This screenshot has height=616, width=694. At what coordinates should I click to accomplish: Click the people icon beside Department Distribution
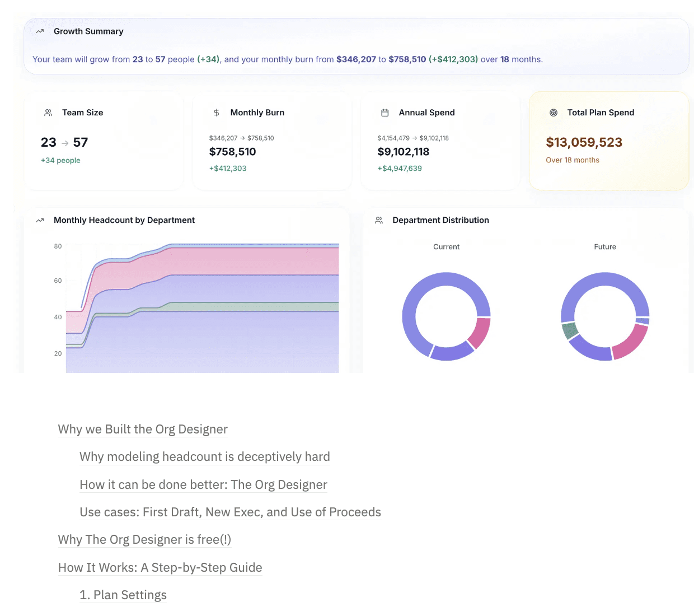379,220
